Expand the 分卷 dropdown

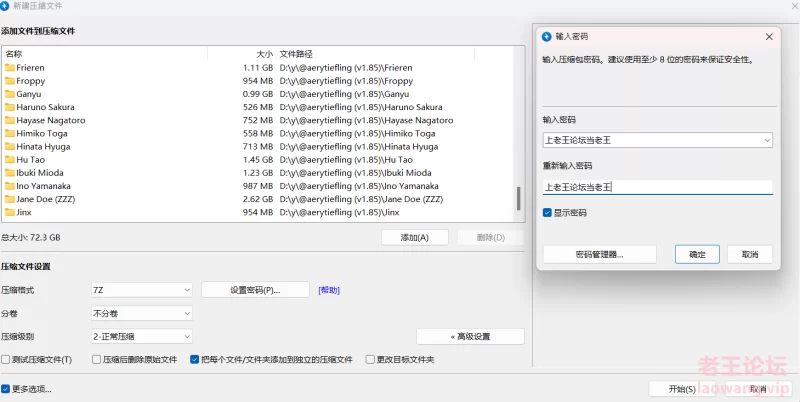coord(141,313)
